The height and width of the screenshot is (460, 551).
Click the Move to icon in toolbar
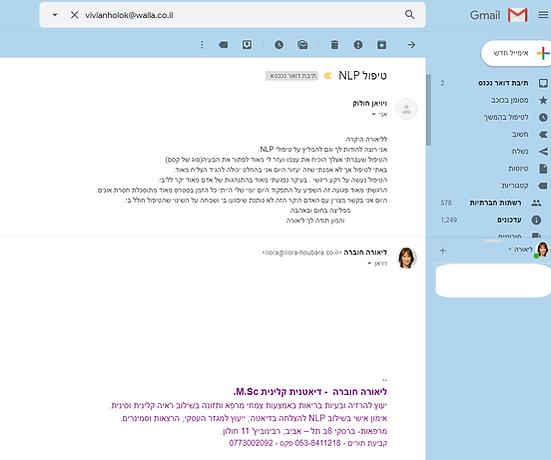point(247,45)
